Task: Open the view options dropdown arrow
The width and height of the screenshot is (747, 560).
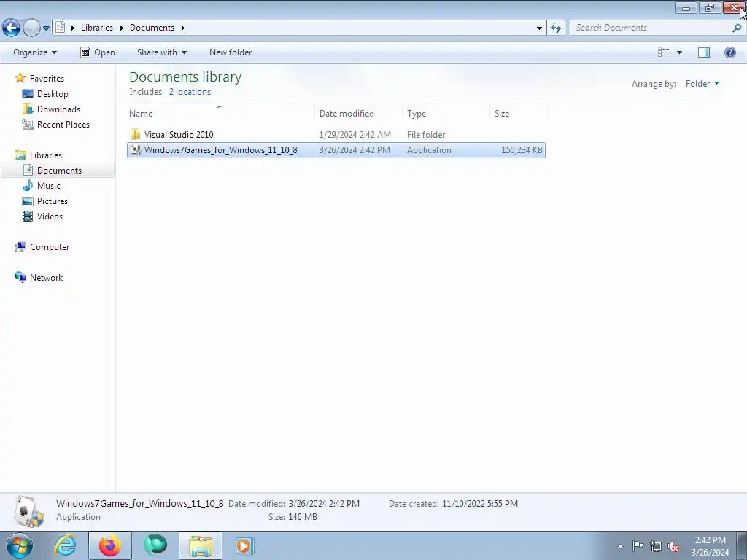Action: tap(679, 52)
